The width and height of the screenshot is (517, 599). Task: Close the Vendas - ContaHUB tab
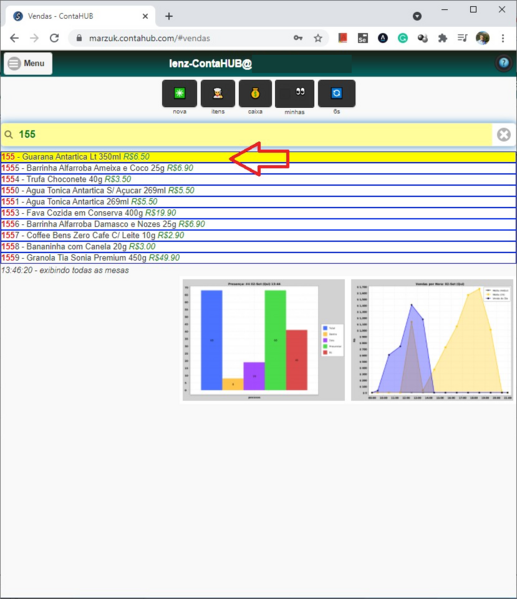point(145,16)
